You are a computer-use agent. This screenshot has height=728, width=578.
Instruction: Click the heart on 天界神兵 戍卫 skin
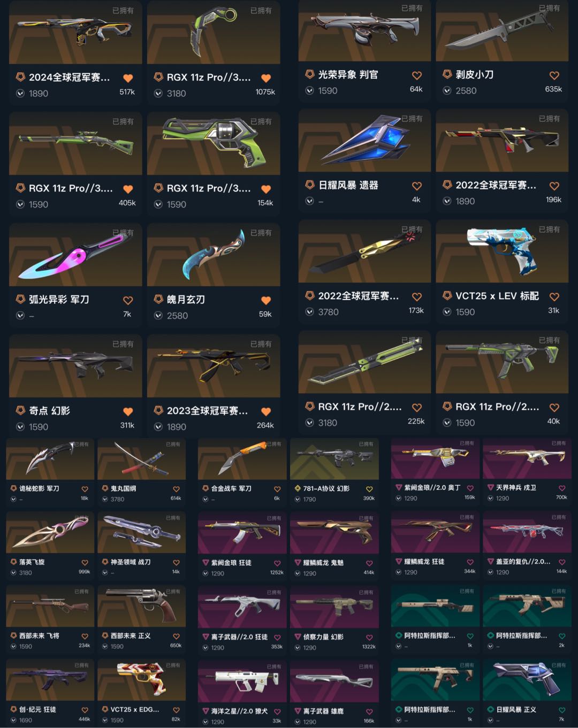click(562, 488)
